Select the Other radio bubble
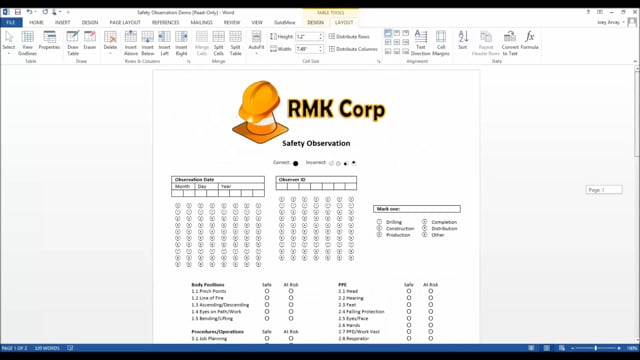 (424, 235)
